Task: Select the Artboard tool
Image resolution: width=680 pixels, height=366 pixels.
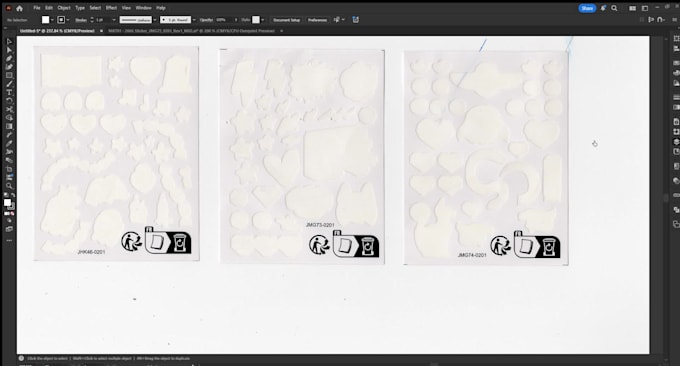Action: coord(9,169)
